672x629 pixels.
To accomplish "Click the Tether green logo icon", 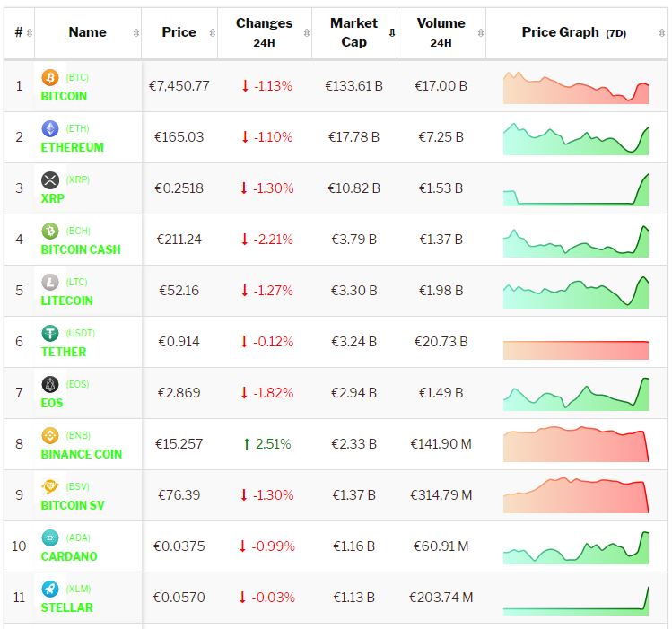I will [50, 334].
